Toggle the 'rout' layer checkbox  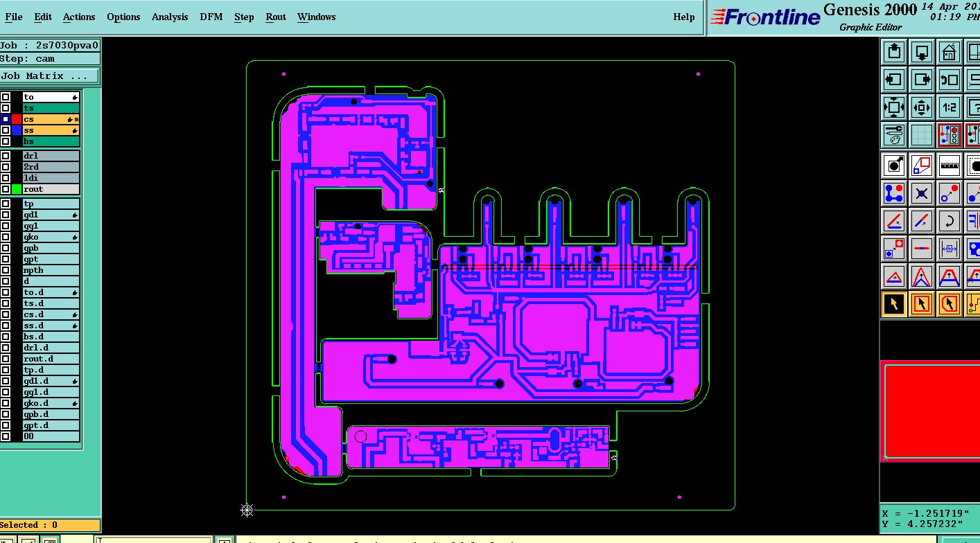tap(6, 189)
